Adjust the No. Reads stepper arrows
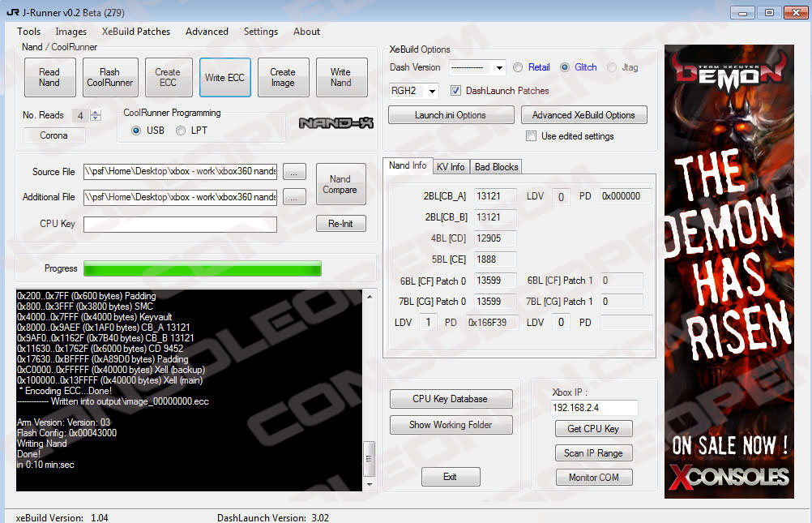This screenshot has width=812, height=523. pyautogui.click(x=96, y=115)
